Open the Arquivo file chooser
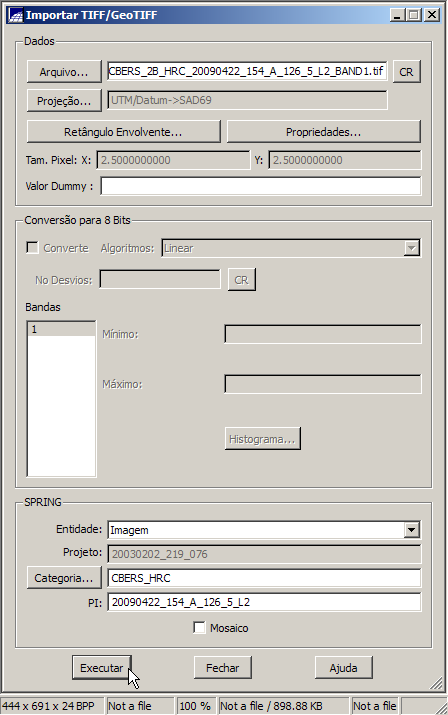The image size is (448, 715). [64, 72]
